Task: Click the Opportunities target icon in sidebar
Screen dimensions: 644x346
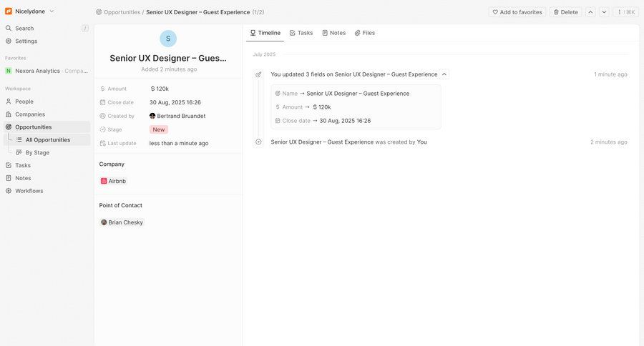Action: pos(8,127)
